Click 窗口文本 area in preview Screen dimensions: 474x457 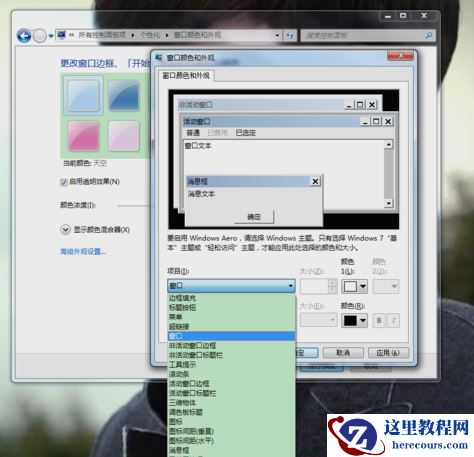pyautogui.click(x=198, y=146)
